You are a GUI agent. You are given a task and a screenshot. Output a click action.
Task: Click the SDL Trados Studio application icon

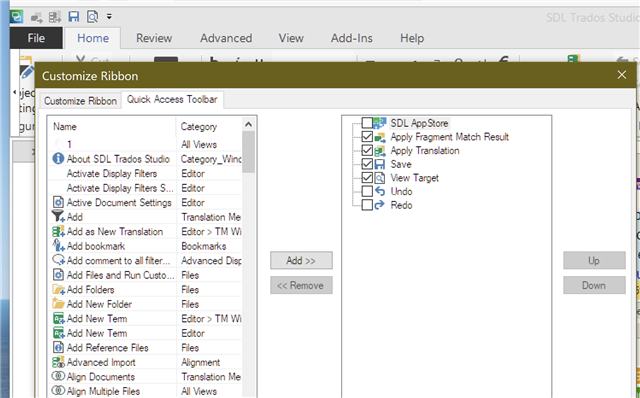pos(17,17)
